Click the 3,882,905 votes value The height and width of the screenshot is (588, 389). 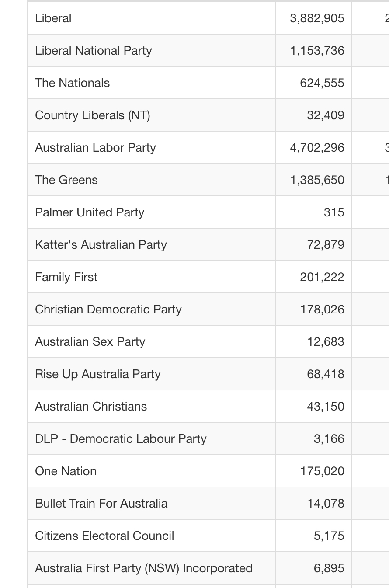tap(317, 18)
